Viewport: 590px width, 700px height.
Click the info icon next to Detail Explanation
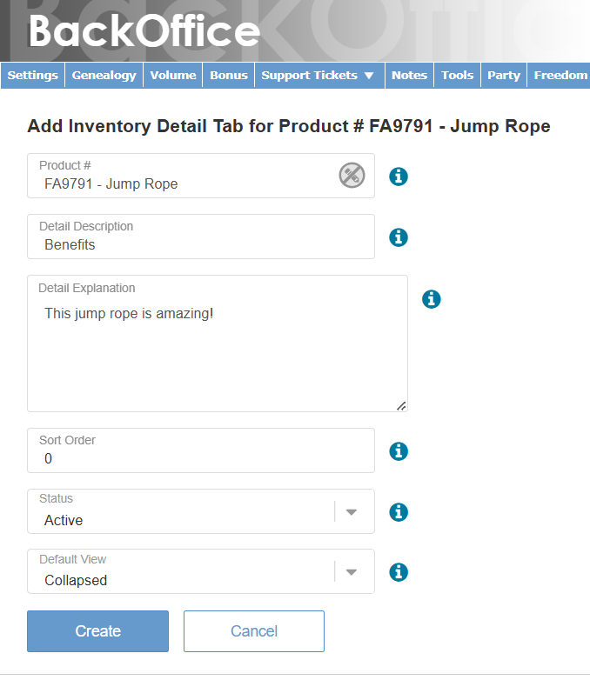(432, 299)
